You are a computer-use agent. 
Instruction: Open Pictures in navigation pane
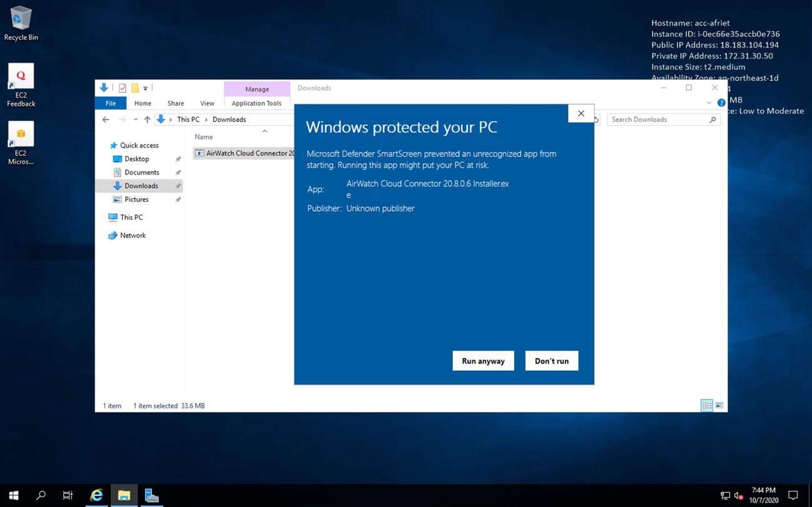point(136,199)
